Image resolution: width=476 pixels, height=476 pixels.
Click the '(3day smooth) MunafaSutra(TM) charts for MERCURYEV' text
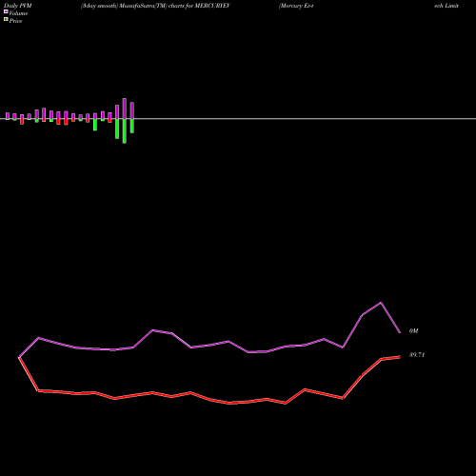click(x=155, y=6)
